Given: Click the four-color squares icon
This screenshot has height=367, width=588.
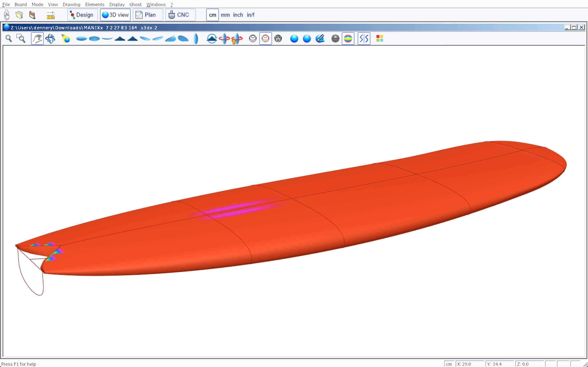Looking at the screenshot, I should pos(380,39).
